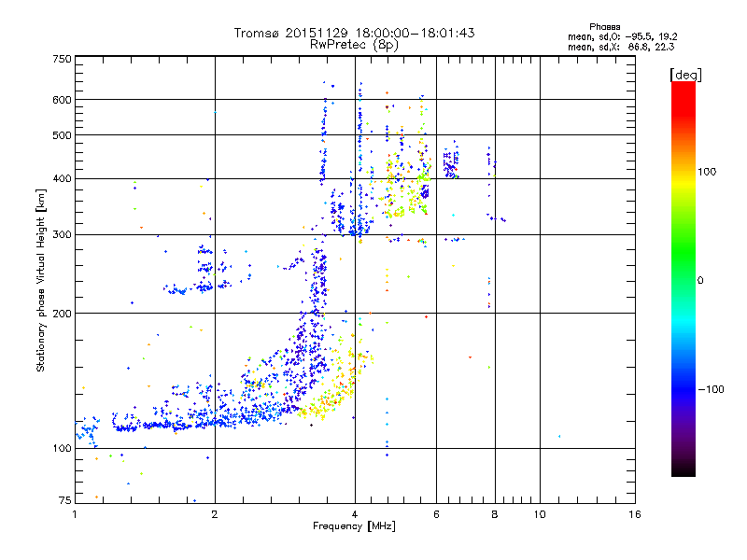The width and height of the screenshot is (747, 560).
Task: Click the black bottom of the phase colorbar
Action: (x=684, y=469)
